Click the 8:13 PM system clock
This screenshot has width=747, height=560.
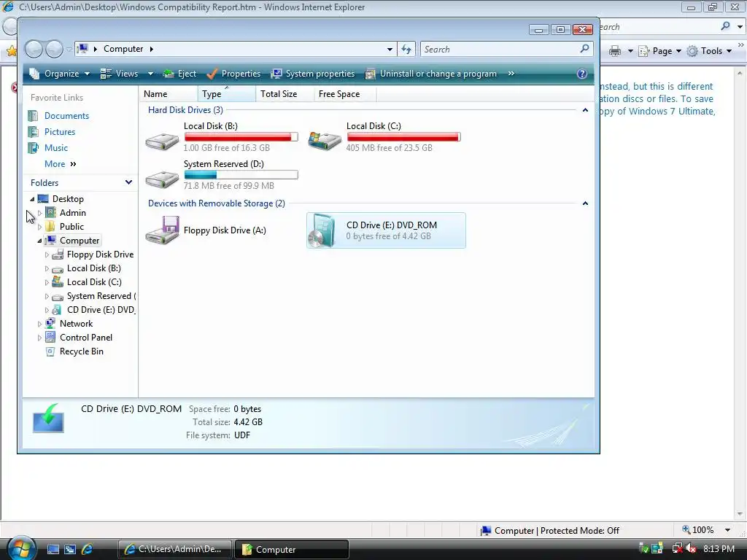click(x=719, y=549)
